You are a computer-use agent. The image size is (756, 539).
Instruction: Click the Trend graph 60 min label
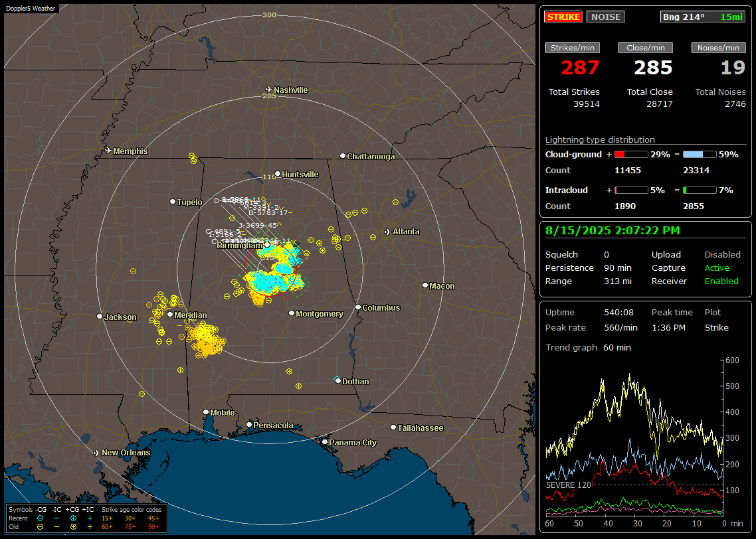pyautogui.click(x=588, y=348)
